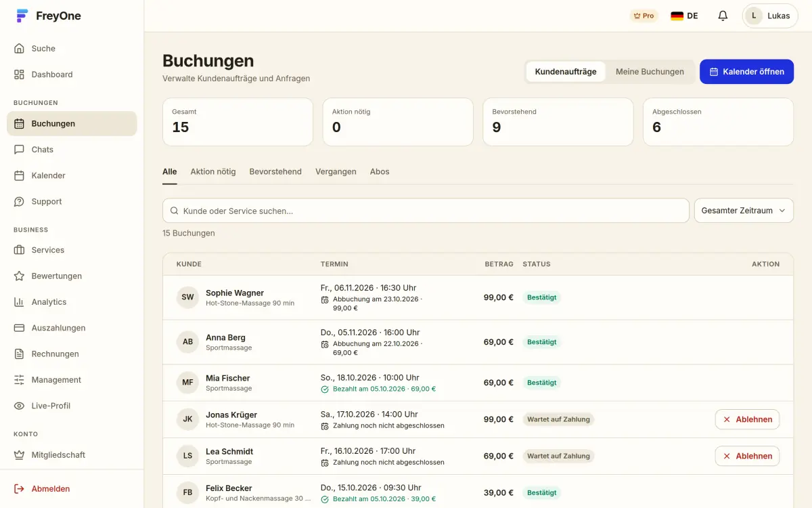
Task: Click Bestätigt status of Sophie Wagner
Action: pos(542,297)
